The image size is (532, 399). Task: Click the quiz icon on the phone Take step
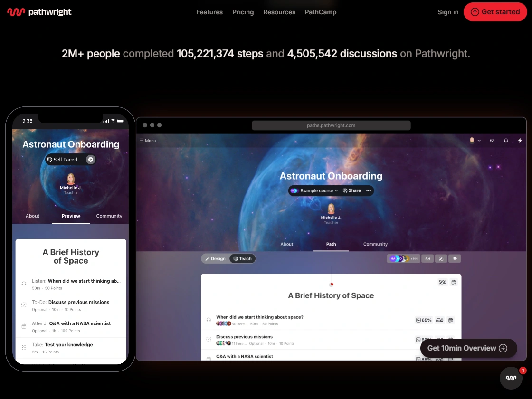tap(24, 347)
